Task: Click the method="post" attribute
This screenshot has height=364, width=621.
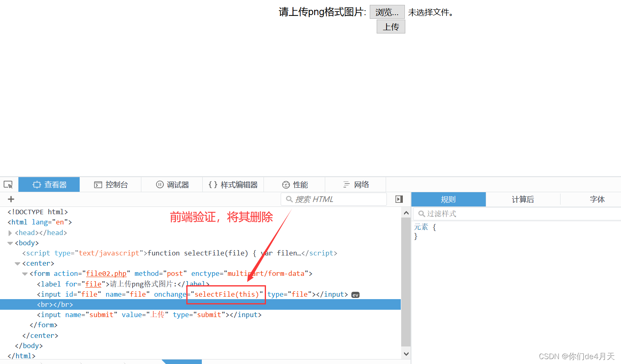Action: point(161,273)
